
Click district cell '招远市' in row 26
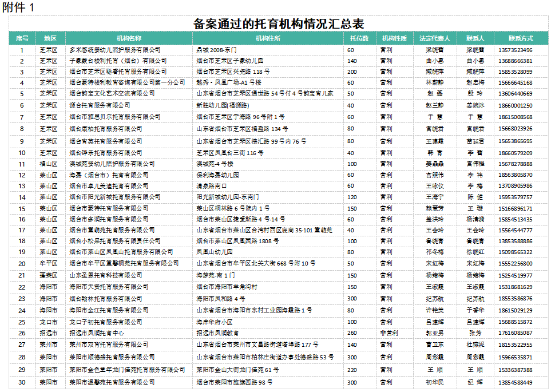pos(49,333)
